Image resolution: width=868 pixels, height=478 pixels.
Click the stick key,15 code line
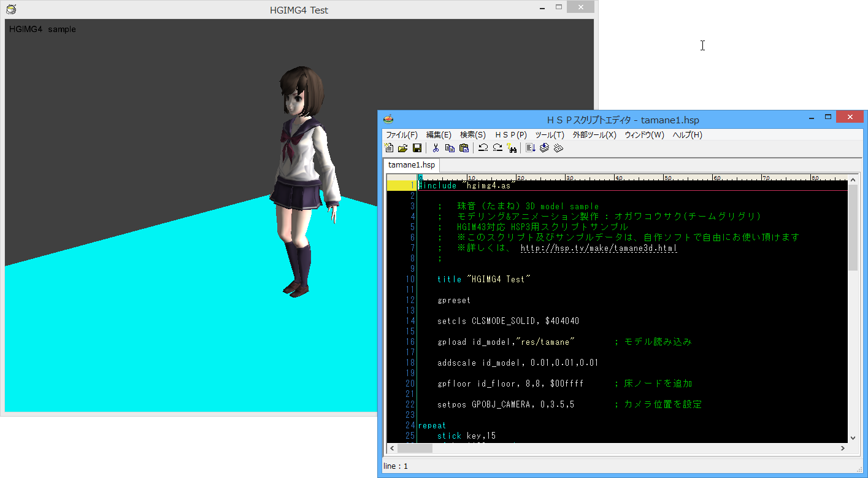click(466, 436)
